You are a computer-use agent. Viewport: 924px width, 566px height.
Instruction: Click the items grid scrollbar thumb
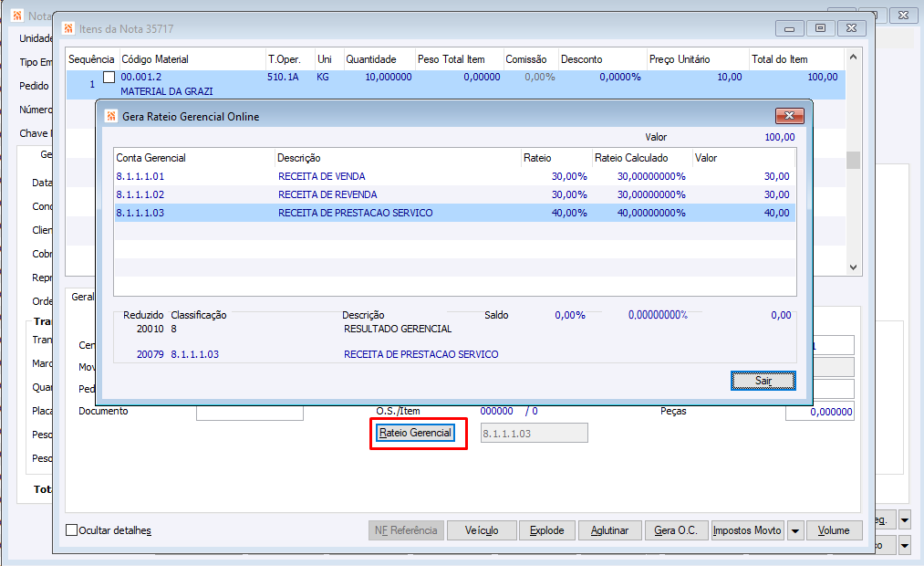pos(853,160)
